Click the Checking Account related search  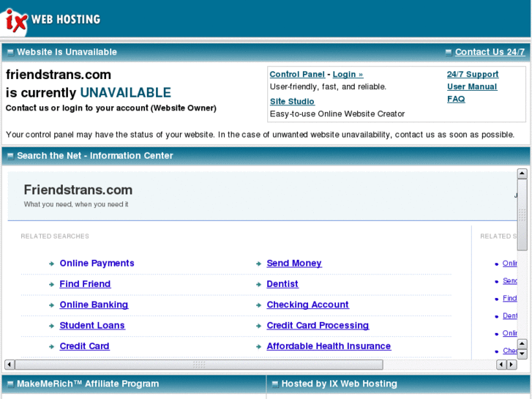[x=308, y=305]
